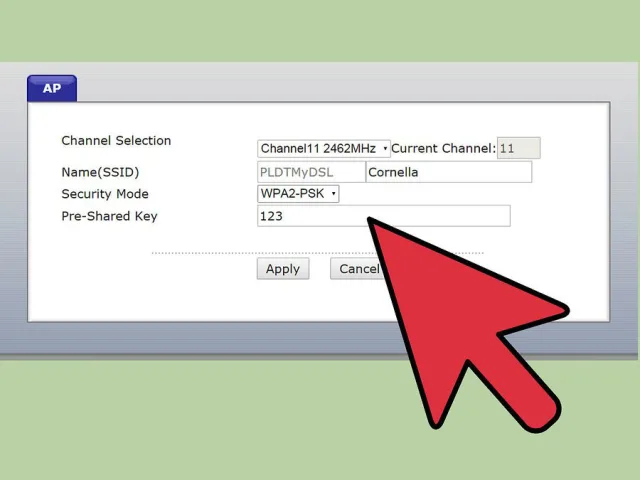
Task: Click the Current Channel field showing 11
Action: (518, 148)
